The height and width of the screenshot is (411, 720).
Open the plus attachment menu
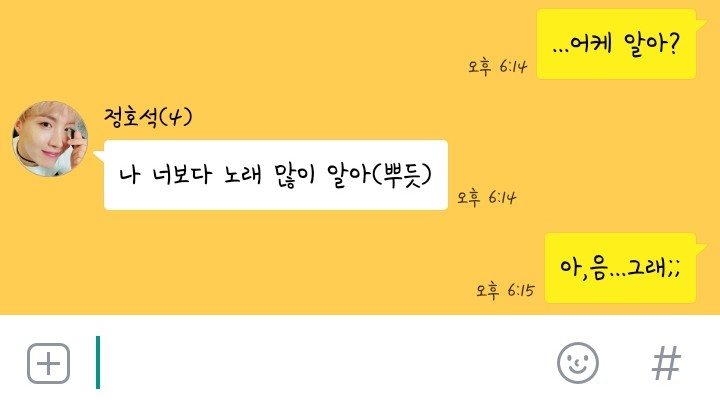(x=48, y=363)
